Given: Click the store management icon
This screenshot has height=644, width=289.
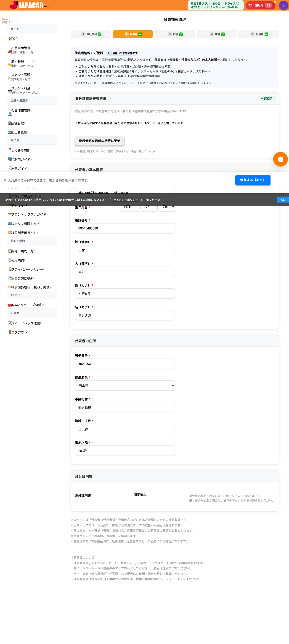Looking at the screenshot, I should click(10, 123).
